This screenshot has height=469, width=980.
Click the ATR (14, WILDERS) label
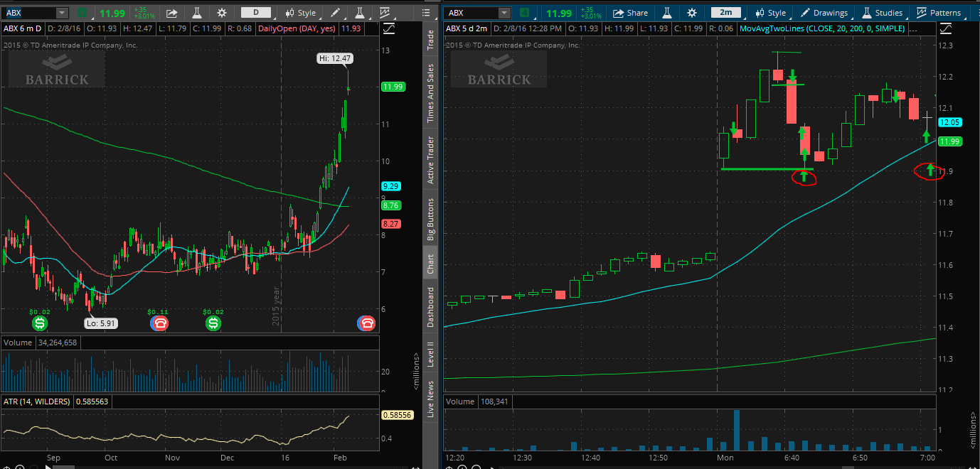pyautogui.click(x=37, y=401)
